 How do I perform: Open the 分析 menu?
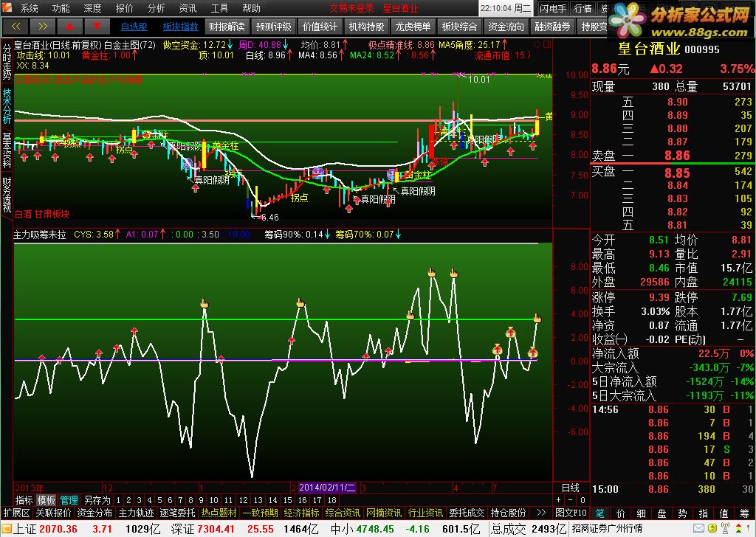157,8
